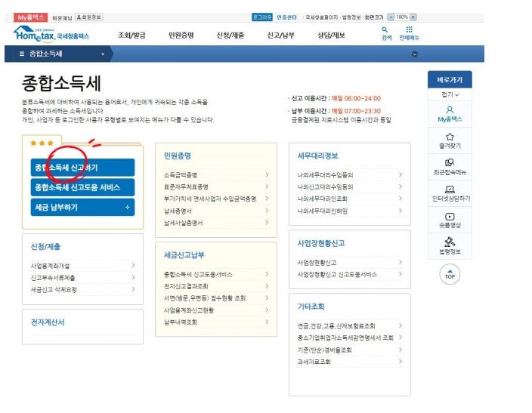This screenshot has width=532, height=413.
Task: Click the 로그아웃 button
Action: coord(262,17)
